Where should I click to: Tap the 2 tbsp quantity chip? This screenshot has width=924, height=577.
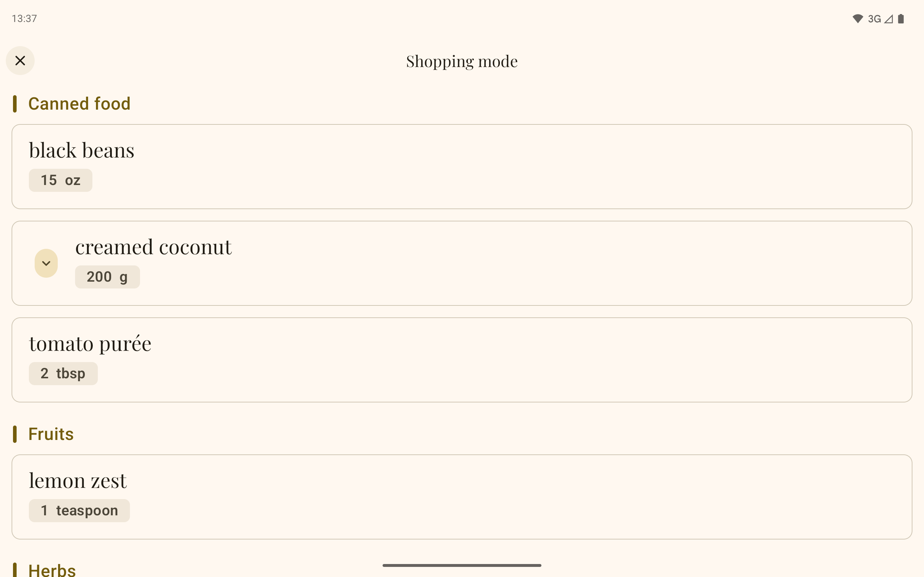coord(63,374)
